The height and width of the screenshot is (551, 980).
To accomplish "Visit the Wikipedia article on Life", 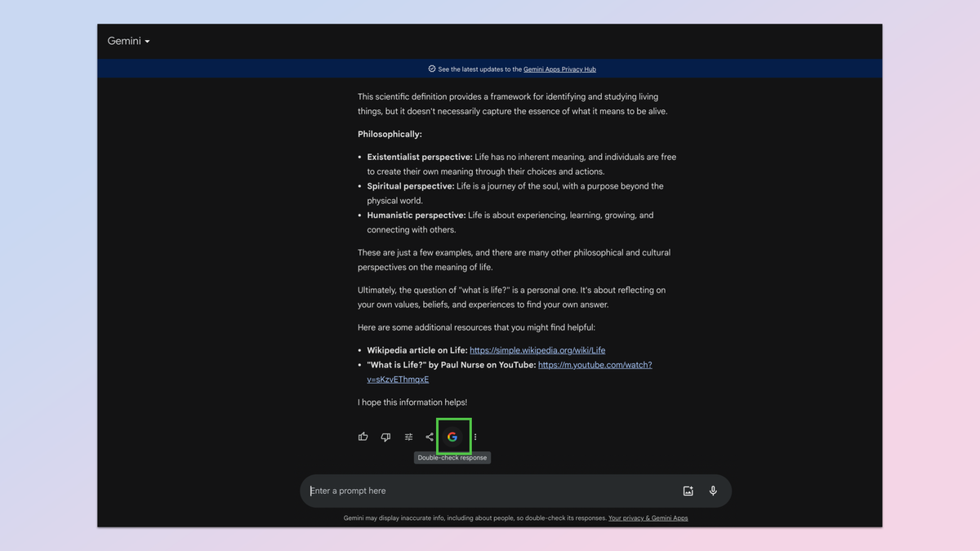I will [x=537, y=349].
